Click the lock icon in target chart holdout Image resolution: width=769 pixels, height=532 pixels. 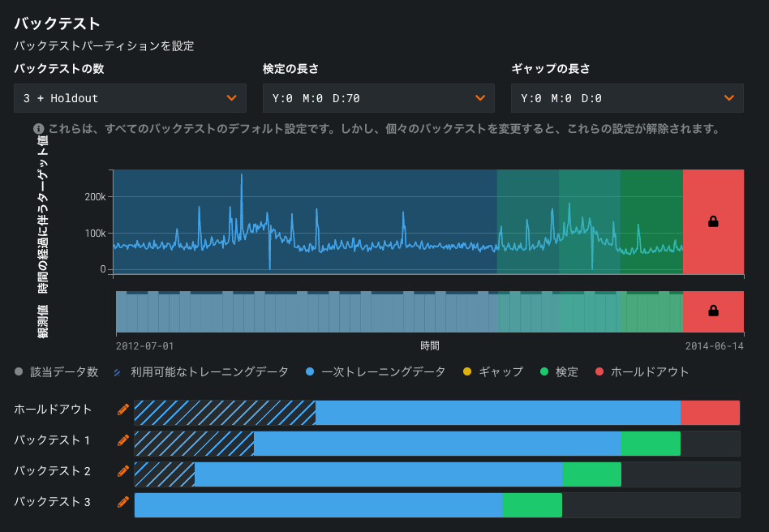click(x=713, y=221)
